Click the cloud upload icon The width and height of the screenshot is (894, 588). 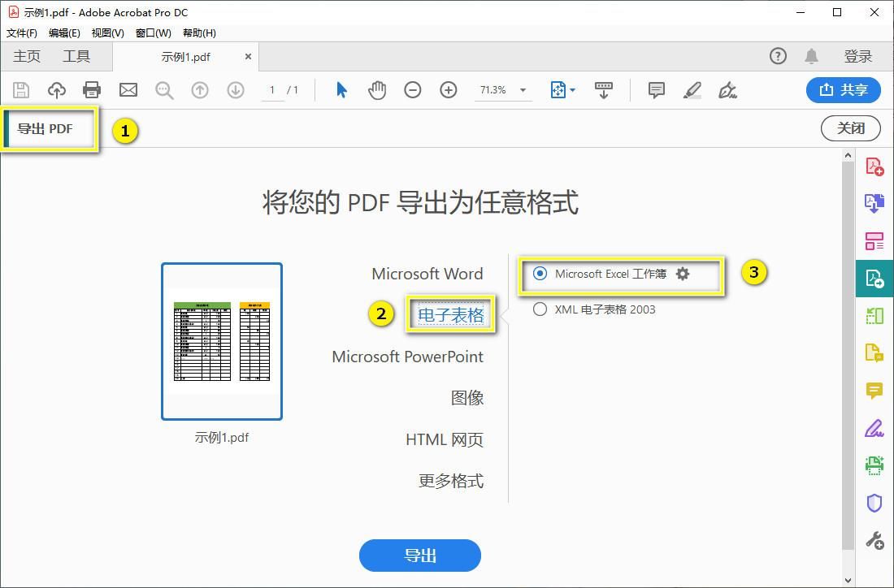[x=56, y=90]
